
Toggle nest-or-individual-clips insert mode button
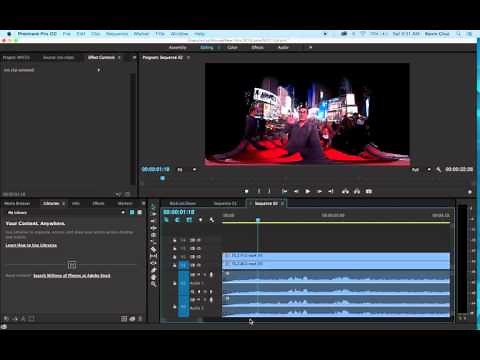166,220
